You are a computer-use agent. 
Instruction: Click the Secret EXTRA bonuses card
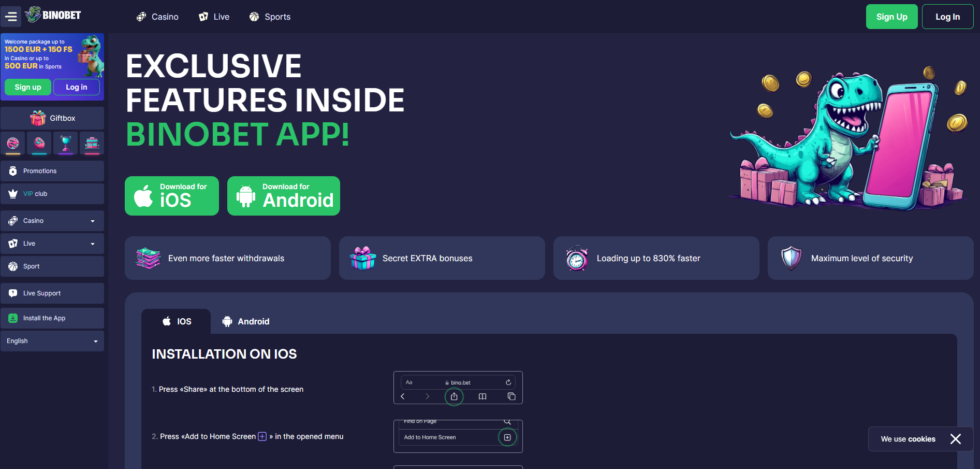coord(442,258)
